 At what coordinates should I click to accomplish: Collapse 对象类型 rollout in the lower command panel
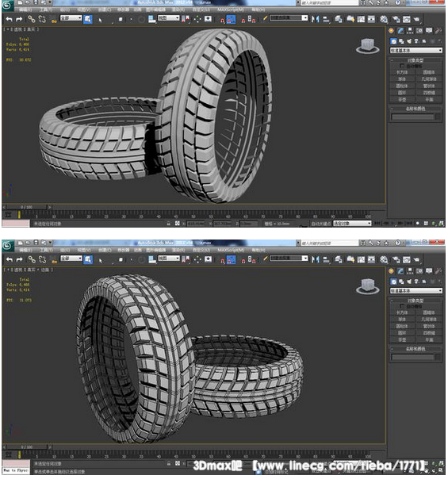coord(415,301)
